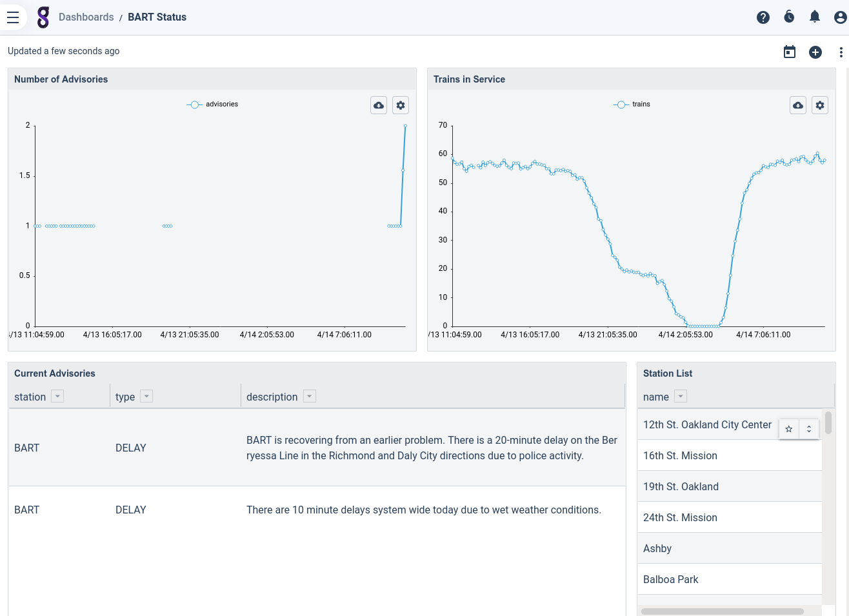Open the type column dropdown
849x616 pixels.
pos(146,396)
